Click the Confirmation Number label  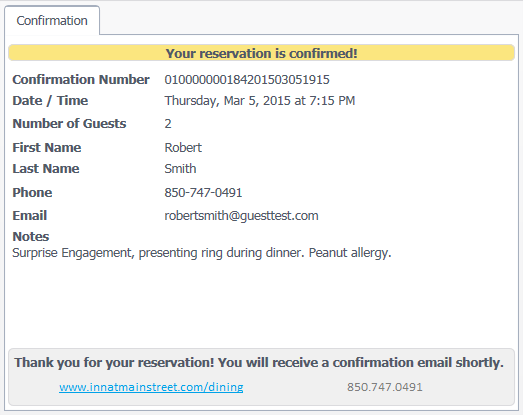tap(81, 79)
